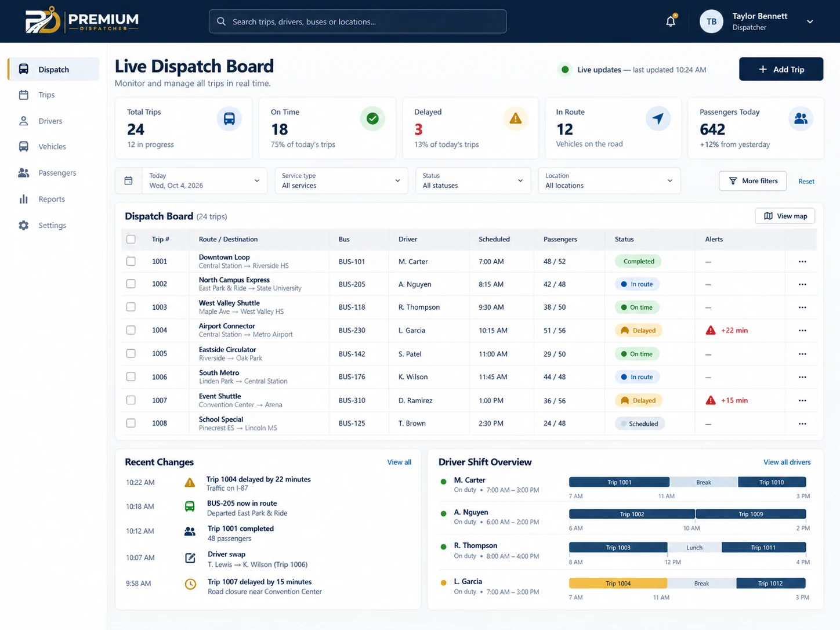Click the In Route navigation arrow icon
The width and height of the screenshot is (840, 630).
click(658, 119)
